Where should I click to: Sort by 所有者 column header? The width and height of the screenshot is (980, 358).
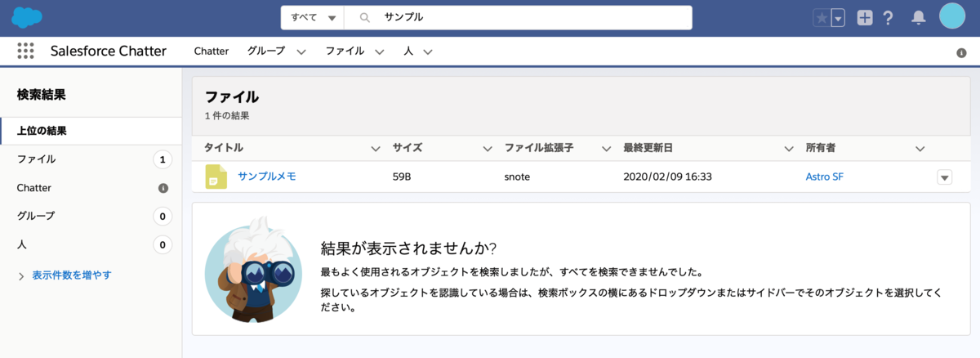pos(821,148)
